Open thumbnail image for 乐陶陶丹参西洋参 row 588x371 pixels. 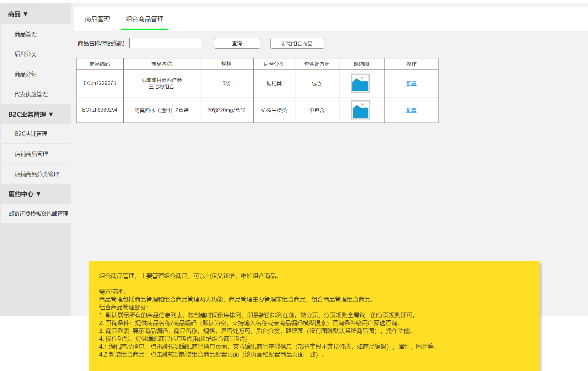click(x=360, y=83)
